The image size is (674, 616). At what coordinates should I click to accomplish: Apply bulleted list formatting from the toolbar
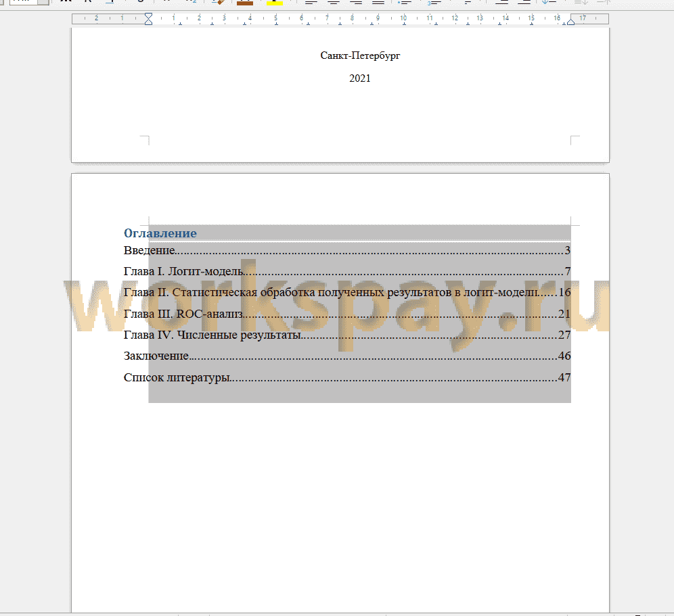405,2
